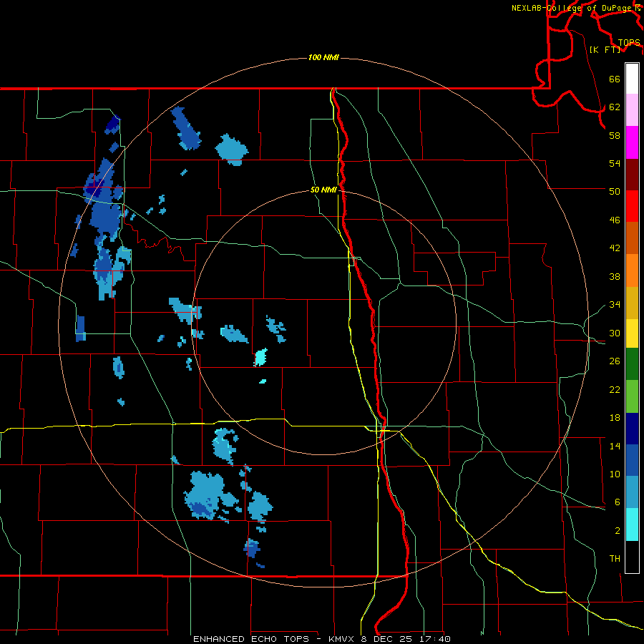The width and height of the screenshot is (644, 644).
Task: Click the white color swatch above the 66 mark
Action: tap(632, 79)
